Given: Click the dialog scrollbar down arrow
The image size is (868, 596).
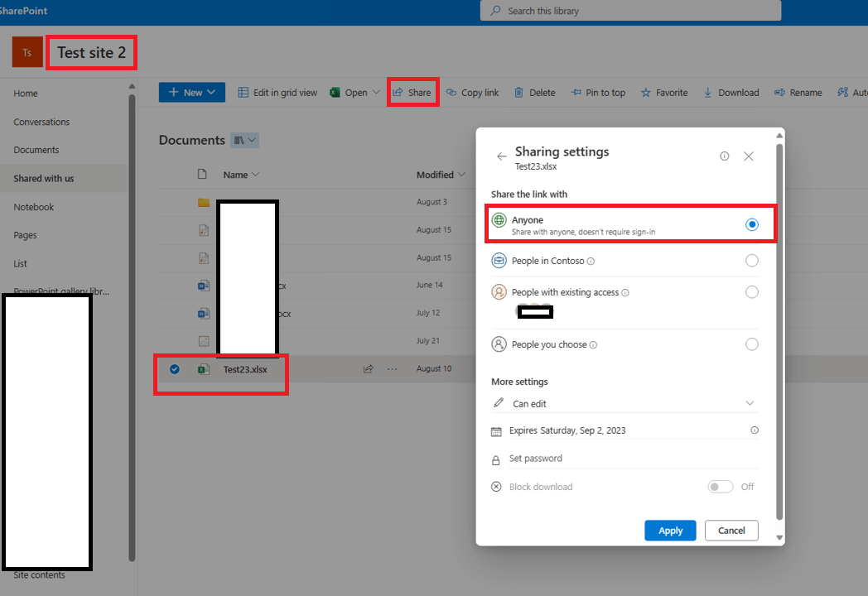Looking at the screenshot, I should point(779,536).
